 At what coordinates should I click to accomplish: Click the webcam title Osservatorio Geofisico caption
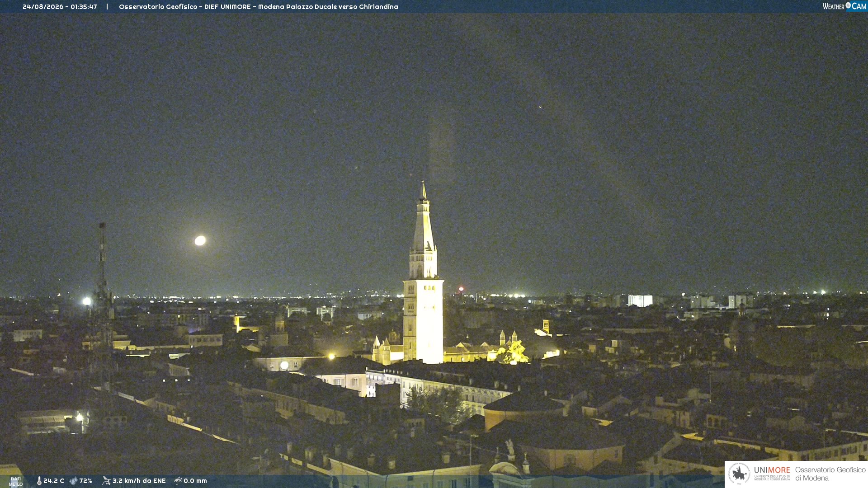pos(259,7)
